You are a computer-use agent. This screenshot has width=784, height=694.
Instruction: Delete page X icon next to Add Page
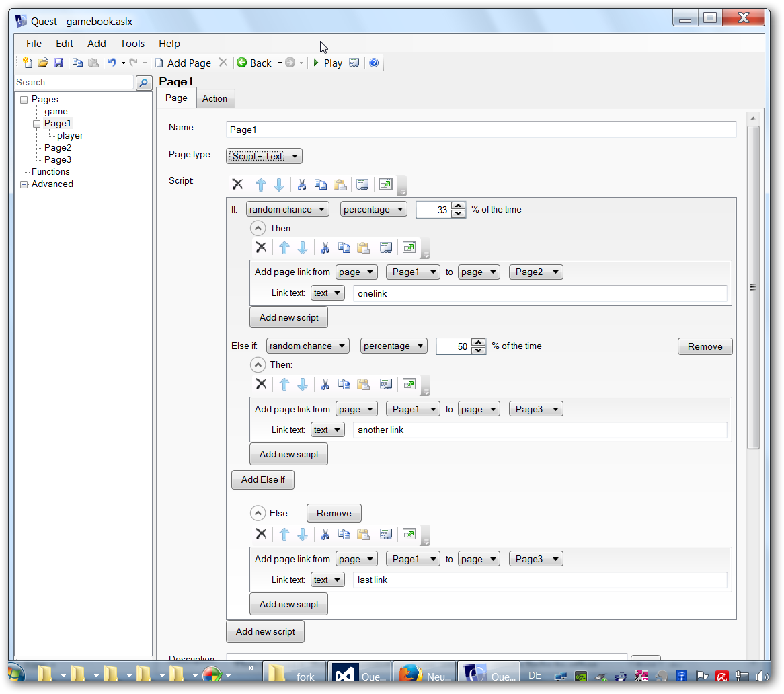[223, 62]
